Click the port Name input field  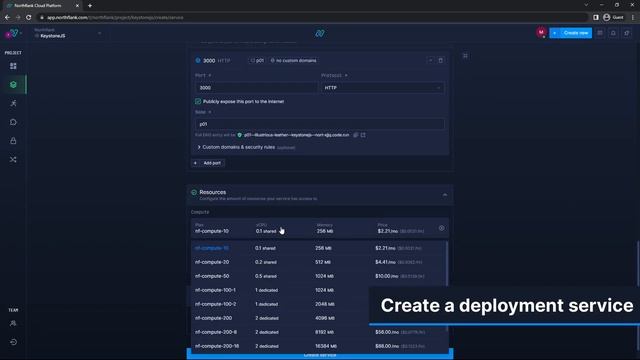pos(320,124)
